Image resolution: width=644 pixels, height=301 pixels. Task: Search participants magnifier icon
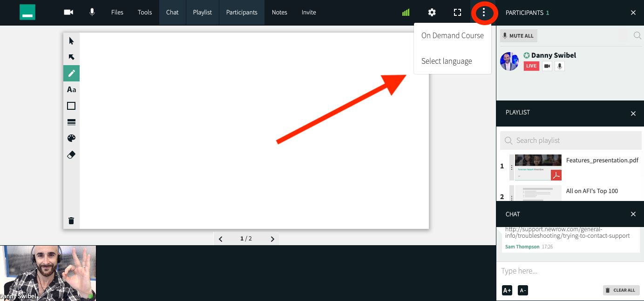637,35
